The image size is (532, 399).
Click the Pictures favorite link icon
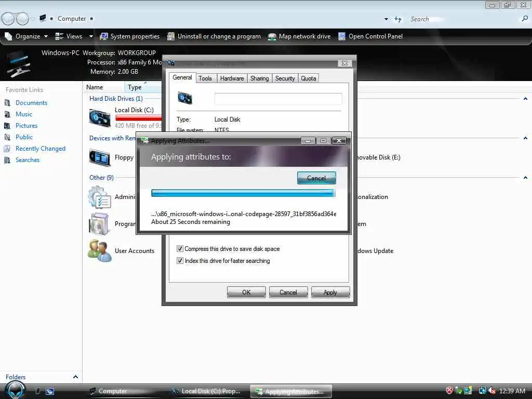click(7, 126)
